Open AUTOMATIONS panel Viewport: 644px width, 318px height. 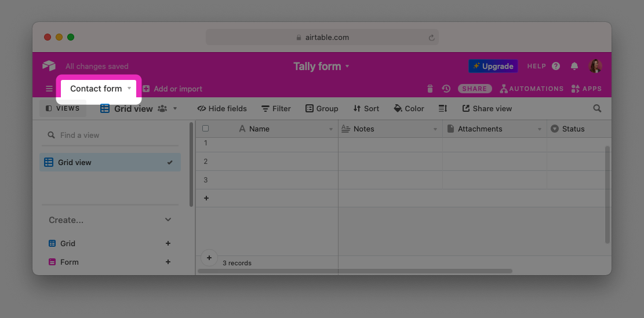pyautogui.click(x=532, y=89)
